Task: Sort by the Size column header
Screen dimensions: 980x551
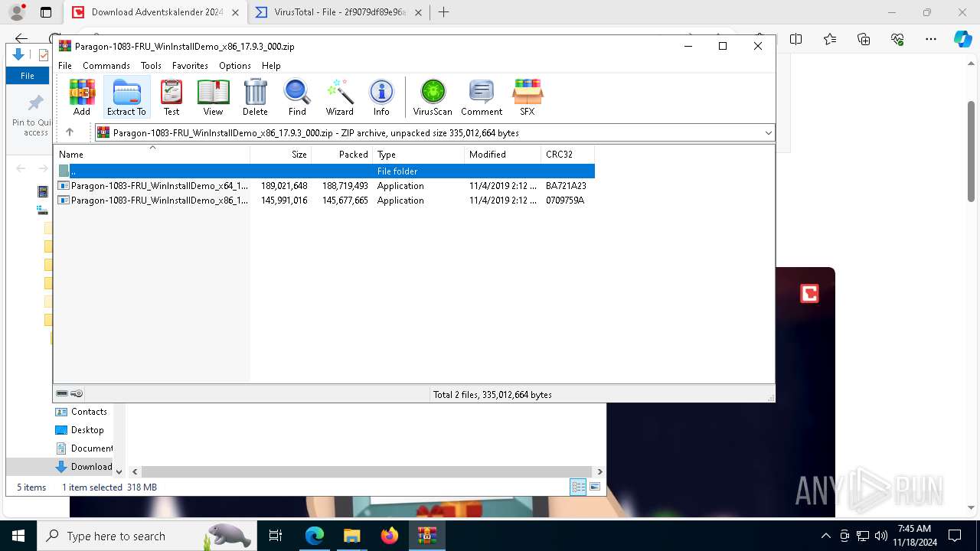Action: pyautogui.click(x=281, y=154)
